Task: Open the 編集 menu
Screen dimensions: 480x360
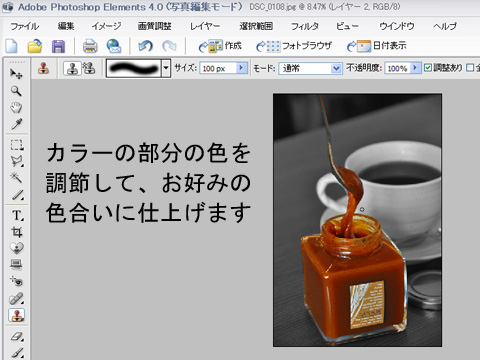Action: point(66,26)
